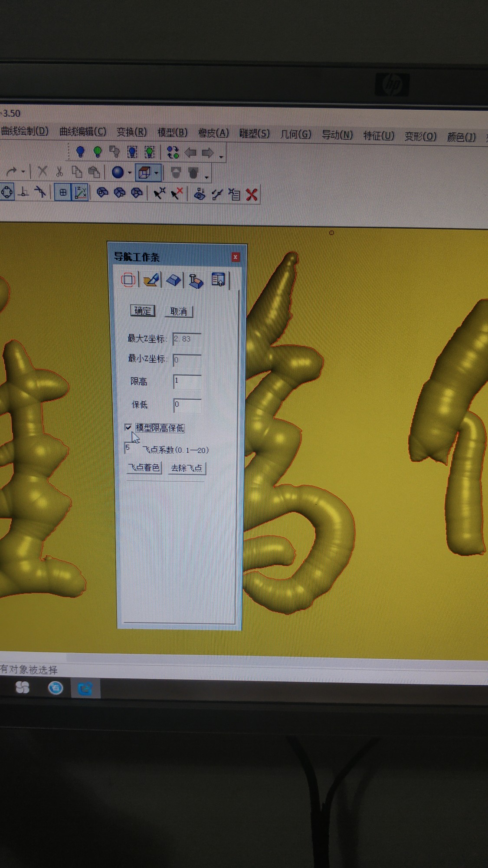This screenshot has width=488, height=868.
Task: Toggle the grid square button
Action: click(x=63, y=192)
